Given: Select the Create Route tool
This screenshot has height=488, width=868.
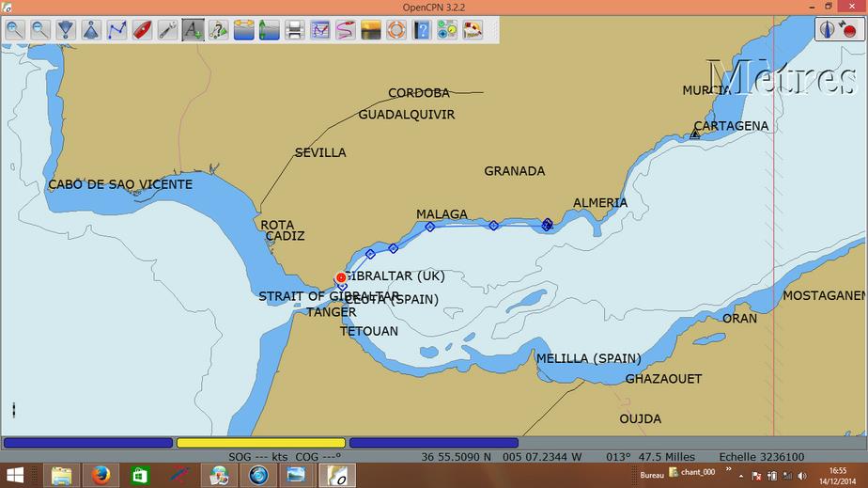Looking at the screenshot, I should [116, 30].
